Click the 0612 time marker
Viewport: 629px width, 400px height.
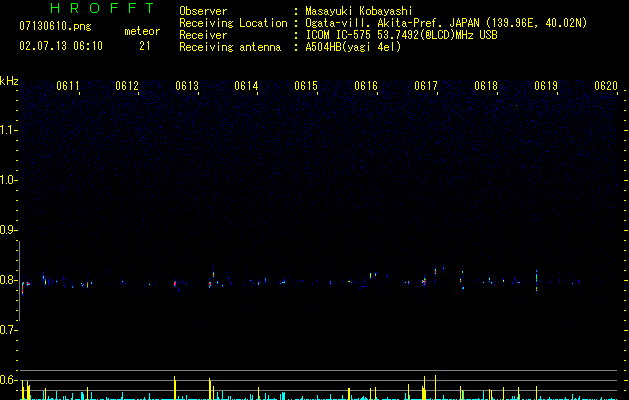[127, 86]
